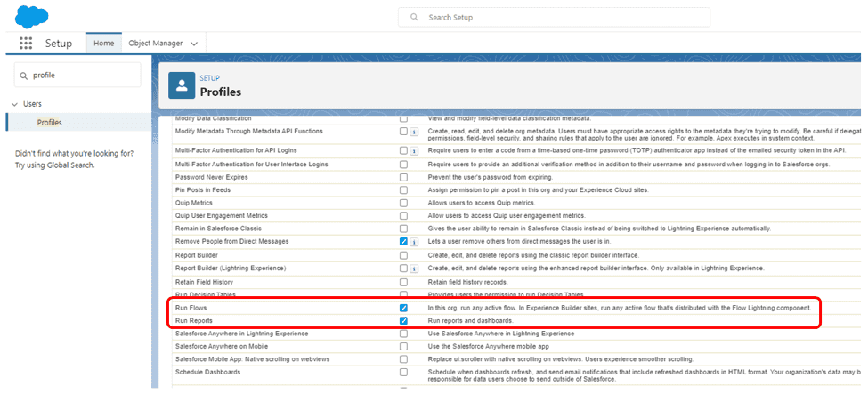
Task: Uncheck Remove People from Direct Messages
Action: coord(403,242)
